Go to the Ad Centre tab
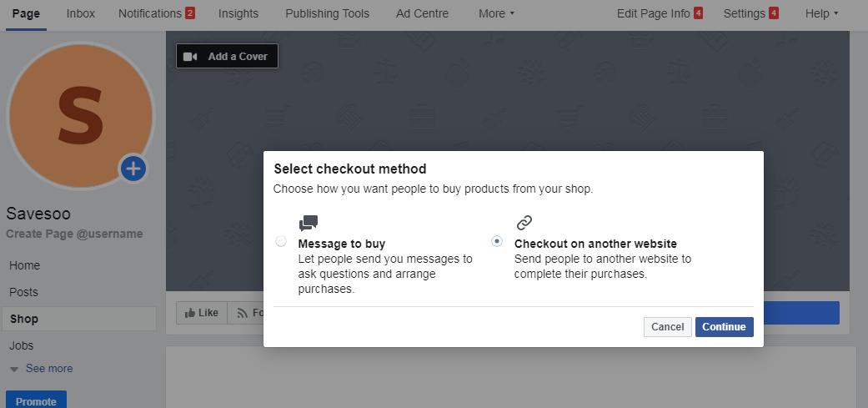Viewport: 868px width, 408px height. (422, 13)
